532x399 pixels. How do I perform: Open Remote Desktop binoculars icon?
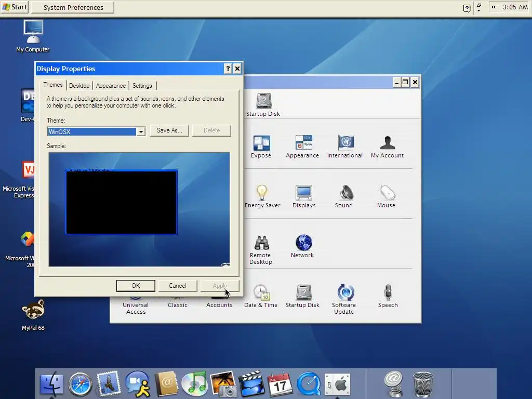(262, 243)
